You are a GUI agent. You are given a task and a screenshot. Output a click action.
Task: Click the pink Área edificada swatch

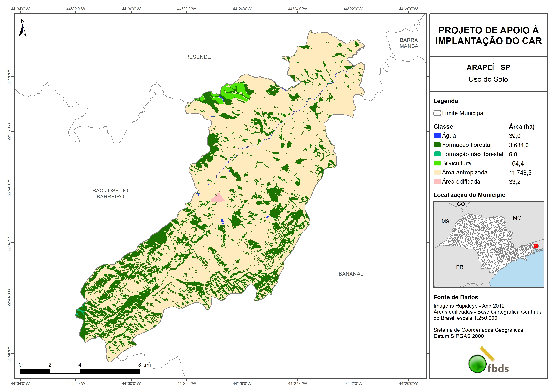click(x=437, y=182)
